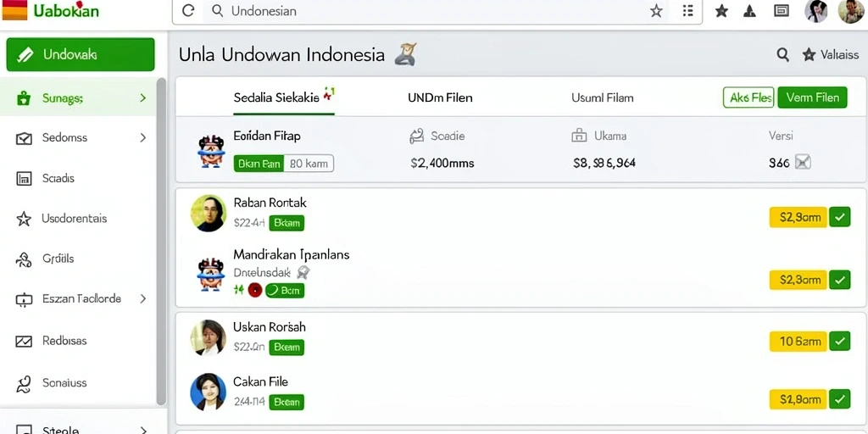This screenshot has height=434, width=868.
Task: Select the $8, $8 6,964 value
Action: (x=604, y=164)
